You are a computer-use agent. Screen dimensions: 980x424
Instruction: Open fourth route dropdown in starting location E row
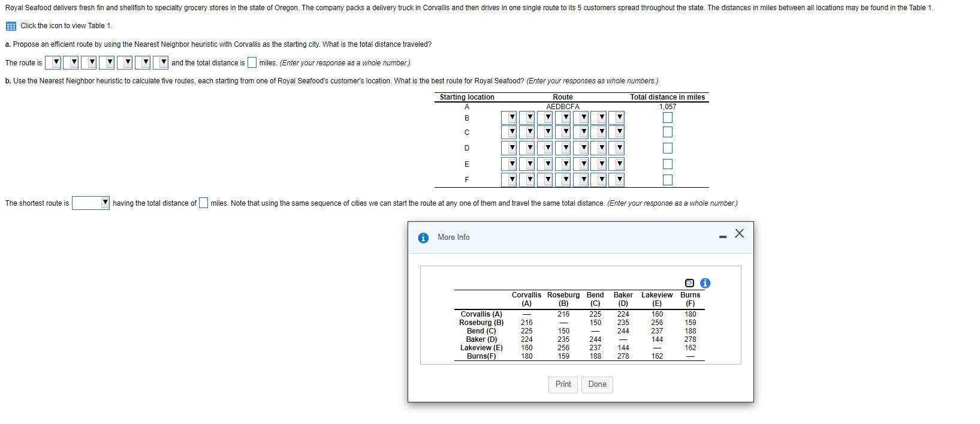[563, 164]
